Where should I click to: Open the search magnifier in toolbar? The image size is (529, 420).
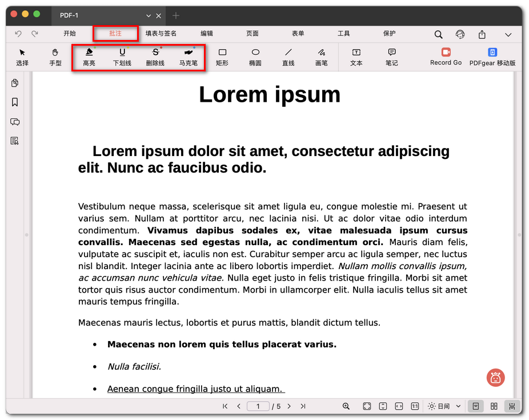(438, 34)
